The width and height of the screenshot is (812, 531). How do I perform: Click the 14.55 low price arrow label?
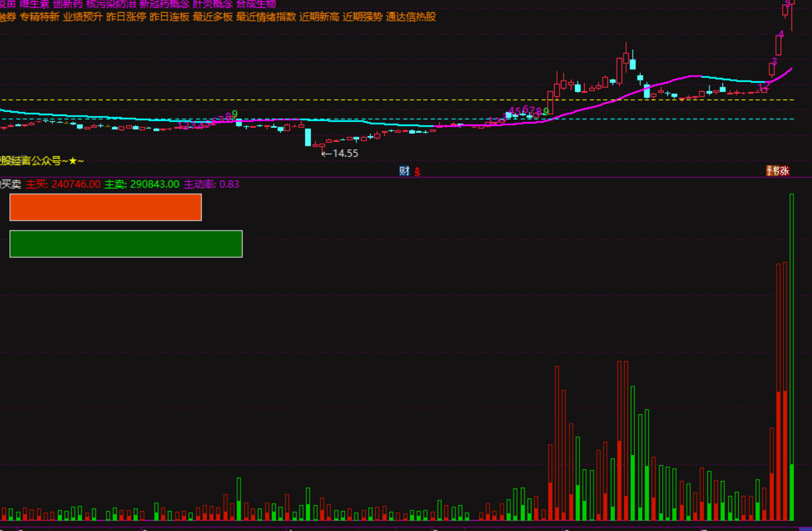pos(340,153)
